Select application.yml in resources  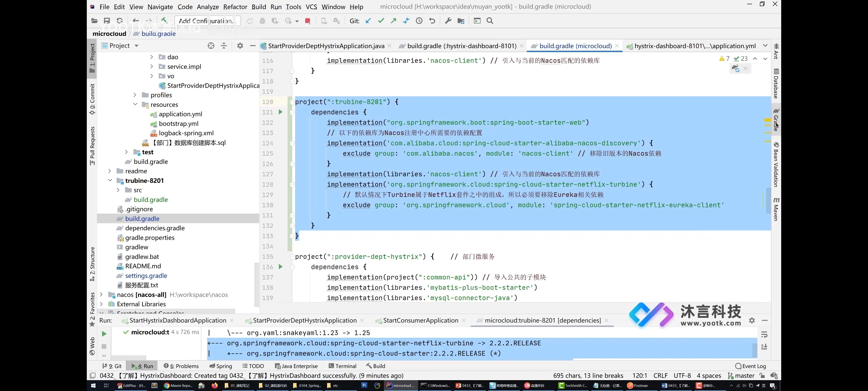pos(180,114)
